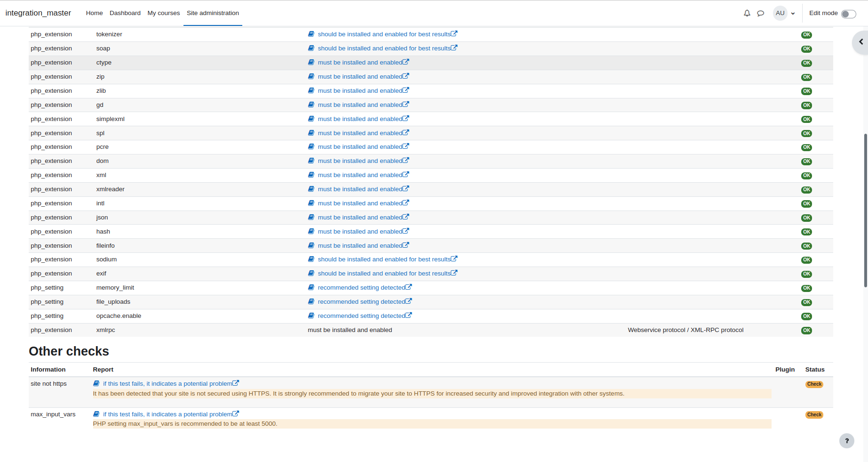The height and width of the screenshot is (462, 868).
Task: Select the Site administration tab
Action: (x=213, y=13)
